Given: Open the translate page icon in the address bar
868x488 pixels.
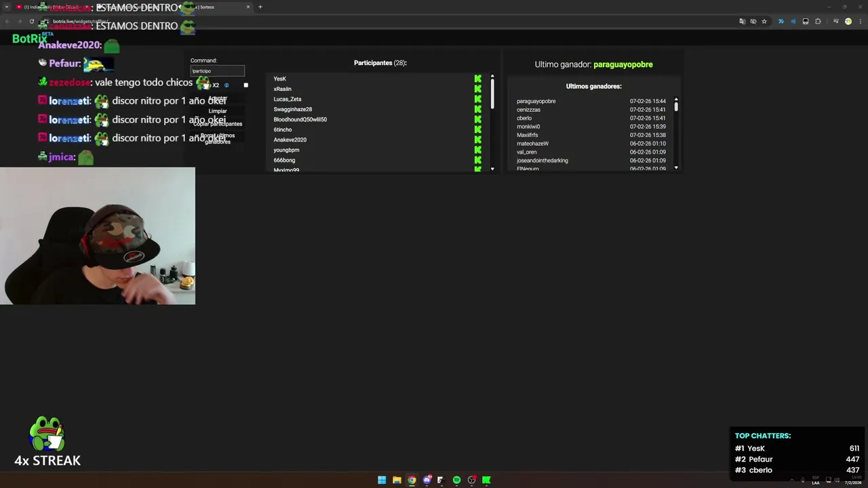Looking at the screenshot, I should pyautogui.click(x=743, y=21).
